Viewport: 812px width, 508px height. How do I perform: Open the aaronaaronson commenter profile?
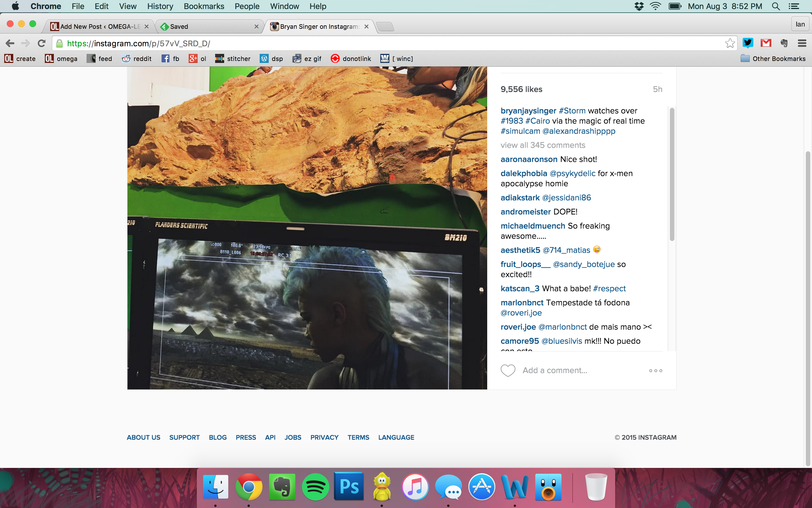click(529, 159)
